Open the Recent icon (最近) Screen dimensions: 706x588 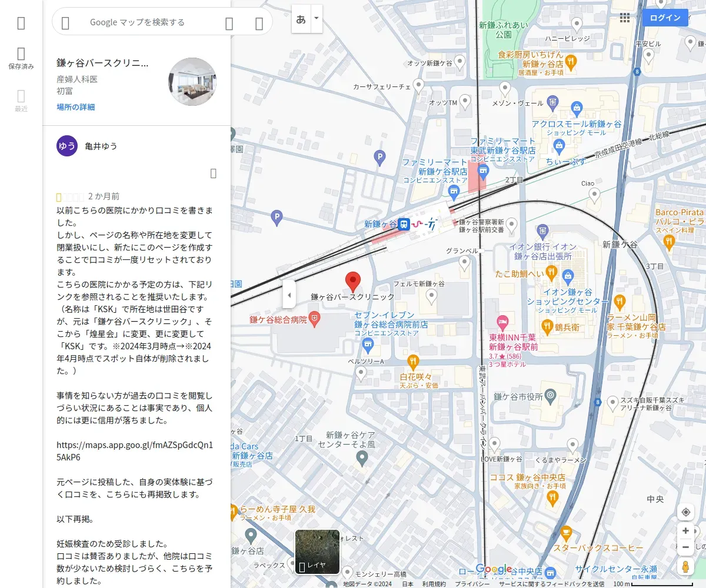tap(21, 101)
